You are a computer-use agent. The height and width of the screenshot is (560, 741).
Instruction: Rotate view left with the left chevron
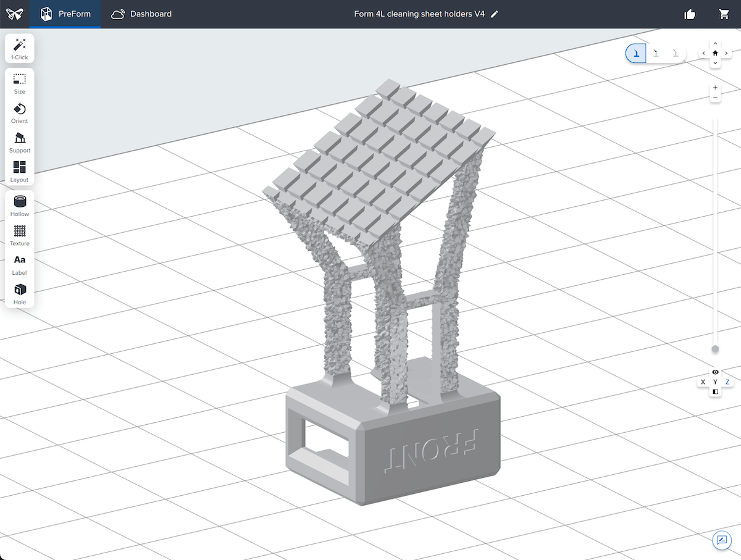[705, 53]
